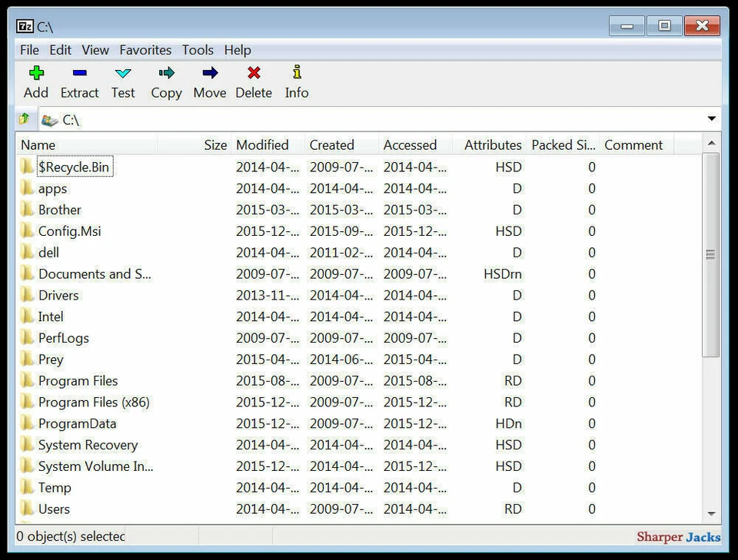
Task: Sort files by the Modified column
Action: (264, 144)
